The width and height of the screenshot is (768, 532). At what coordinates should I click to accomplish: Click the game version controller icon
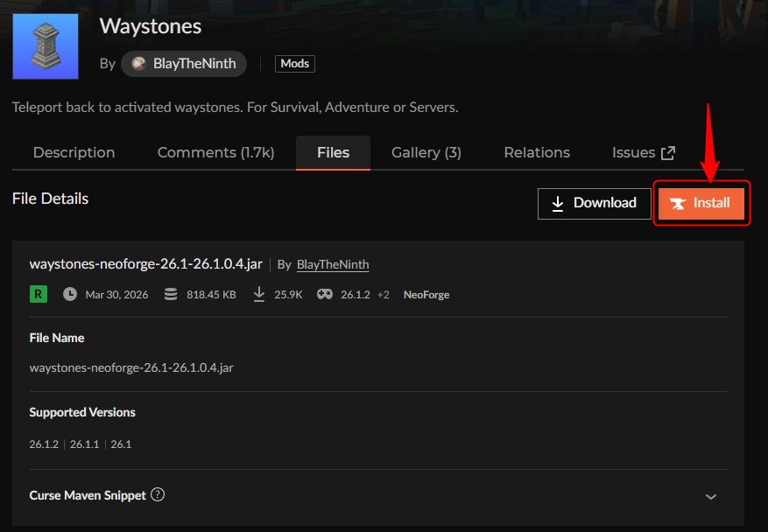pos(324,294)
